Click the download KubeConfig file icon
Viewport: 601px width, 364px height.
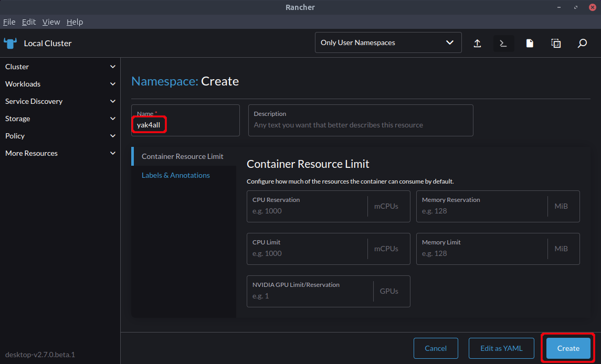point(530,43)
